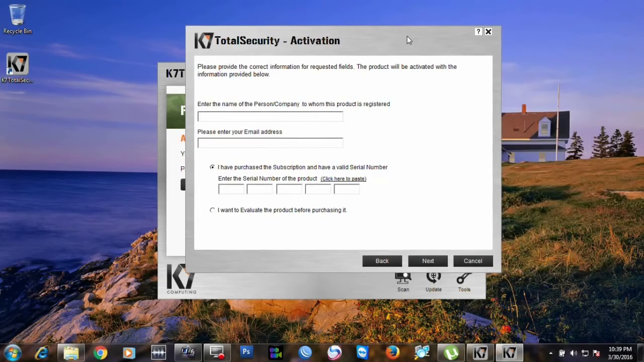Open File Explorer from the taskbar

(x=71, y=353)
